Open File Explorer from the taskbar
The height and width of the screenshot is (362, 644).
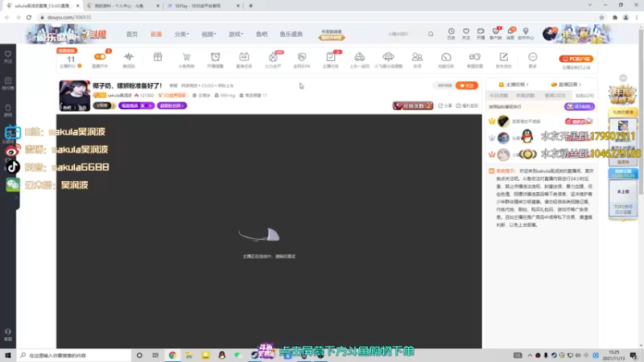(x=189, y=356)
